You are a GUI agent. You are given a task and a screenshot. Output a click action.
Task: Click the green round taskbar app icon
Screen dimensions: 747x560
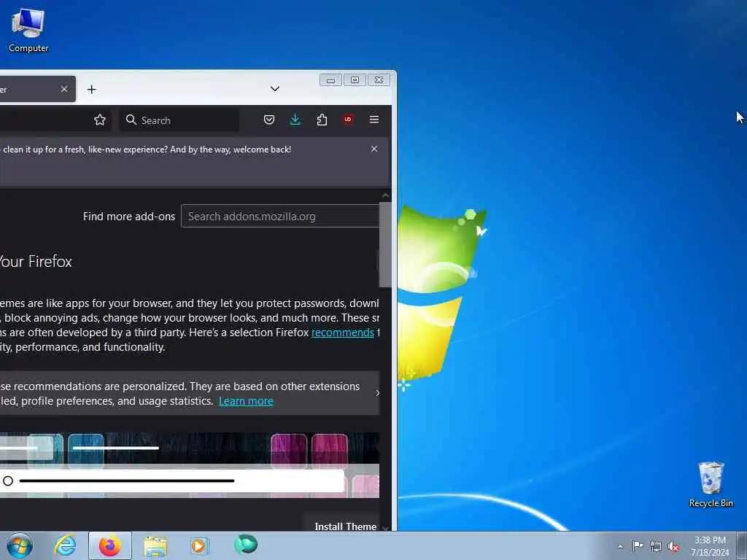click(x=246, y=545)
